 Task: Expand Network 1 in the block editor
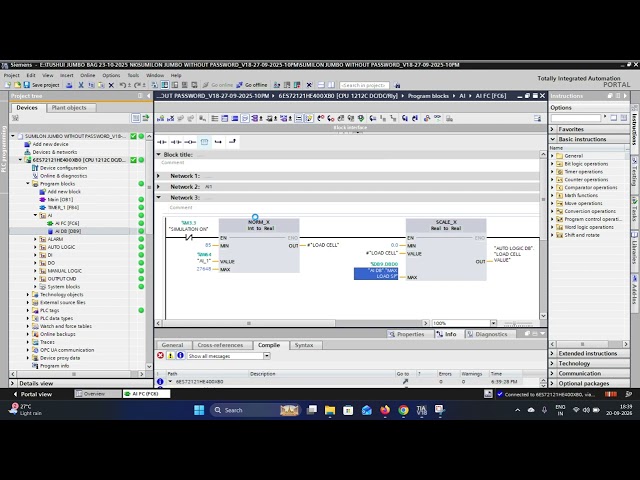pyautogui.click(x=159, y=176)
